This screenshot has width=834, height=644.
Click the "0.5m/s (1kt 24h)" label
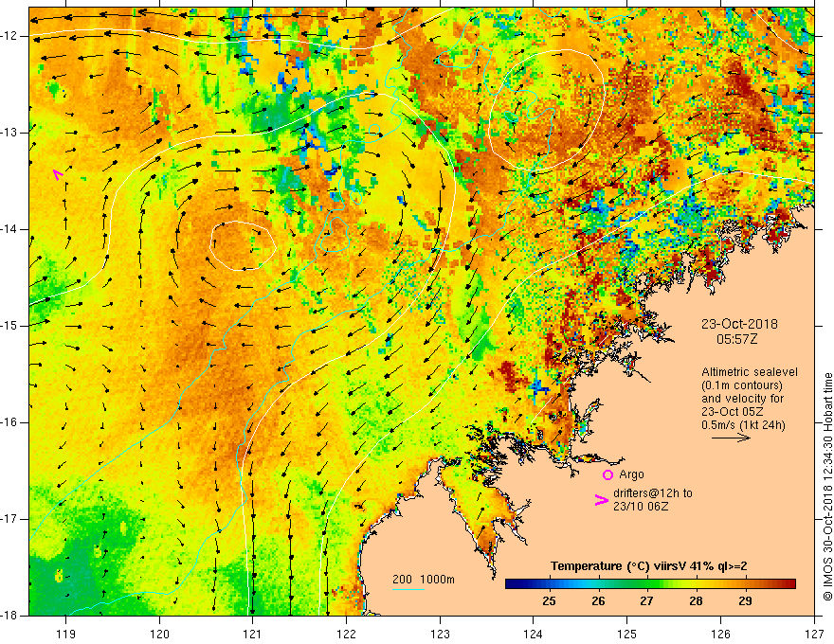(743, 424)
